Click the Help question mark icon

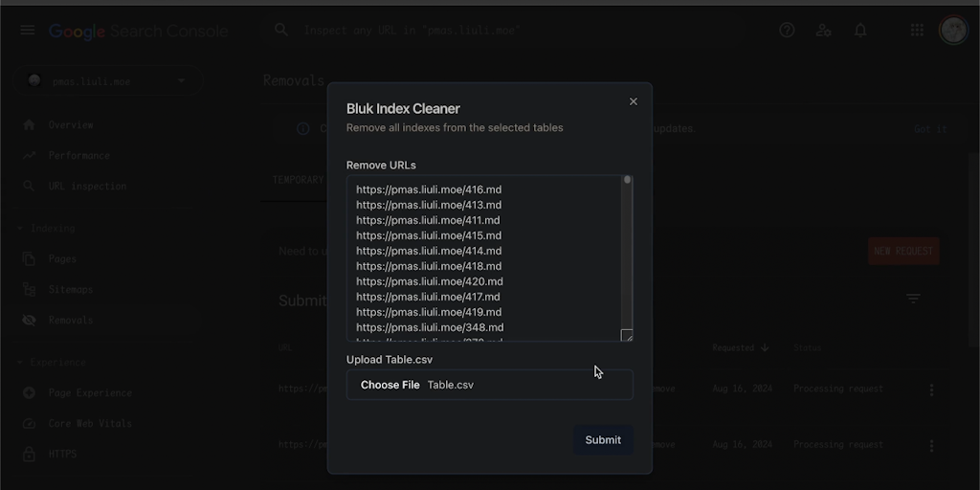click(787, 31)
